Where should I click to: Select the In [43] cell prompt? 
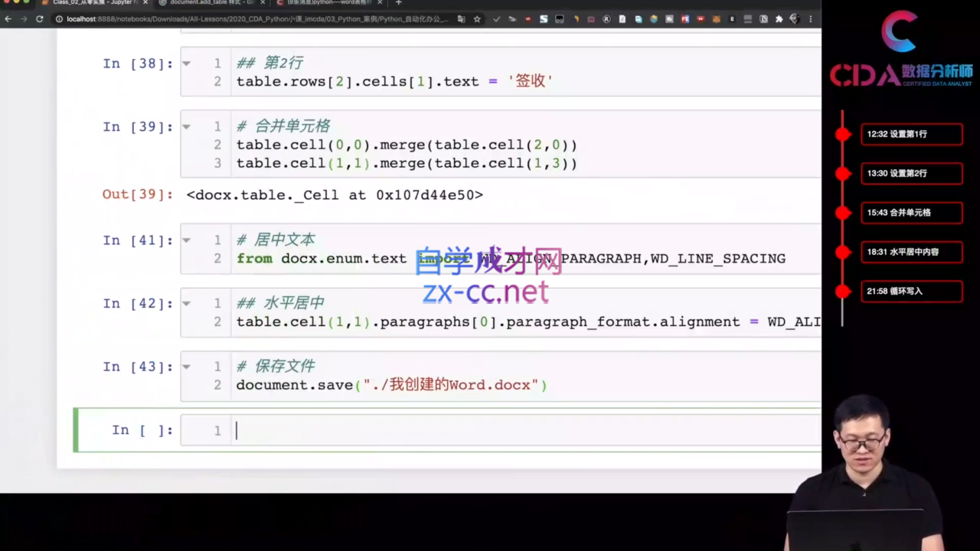coord(138,367)
